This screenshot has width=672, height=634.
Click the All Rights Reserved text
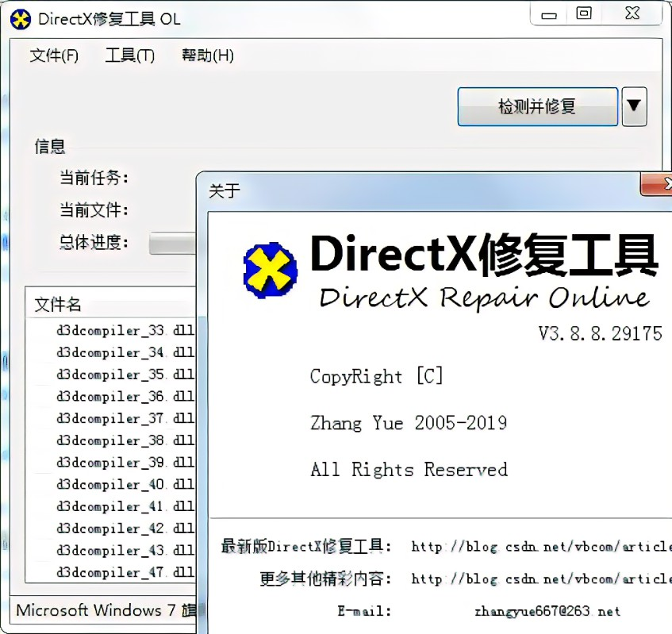(409, 470)
